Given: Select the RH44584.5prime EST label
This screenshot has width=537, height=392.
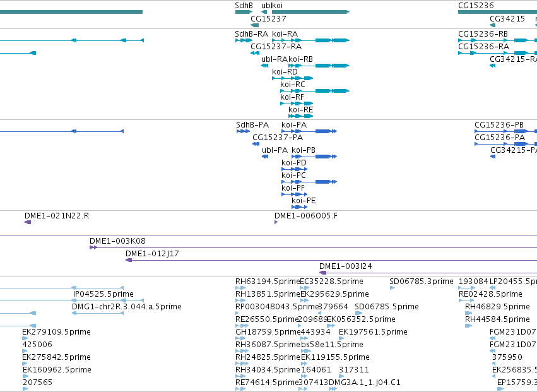Looking at the screenshot, I should pyautogui.click(x=497, y=319).
